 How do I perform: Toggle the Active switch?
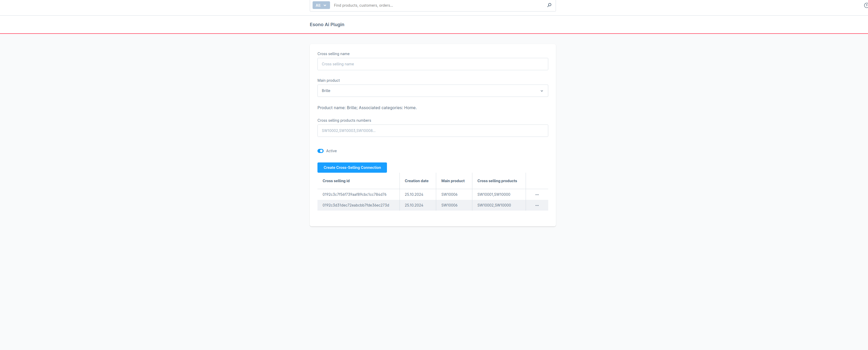point(321,151)
